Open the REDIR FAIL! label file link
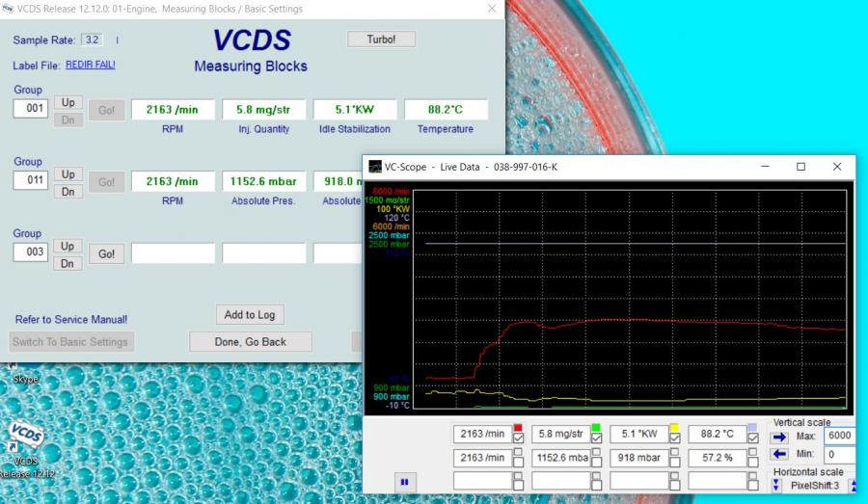The image size is (868, 504). point(91,65)
